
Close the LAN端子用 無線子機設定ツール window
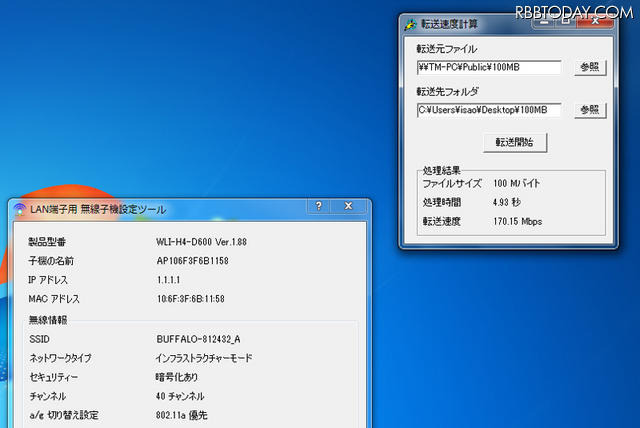pyautogui.click(x=349, y=206)
